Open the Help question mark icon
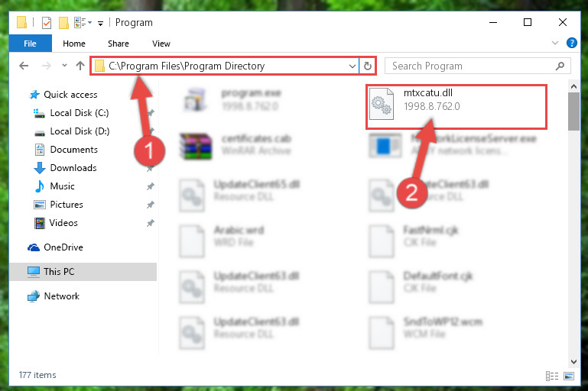Viewport: 588px width, 391px height. (571, 43)
